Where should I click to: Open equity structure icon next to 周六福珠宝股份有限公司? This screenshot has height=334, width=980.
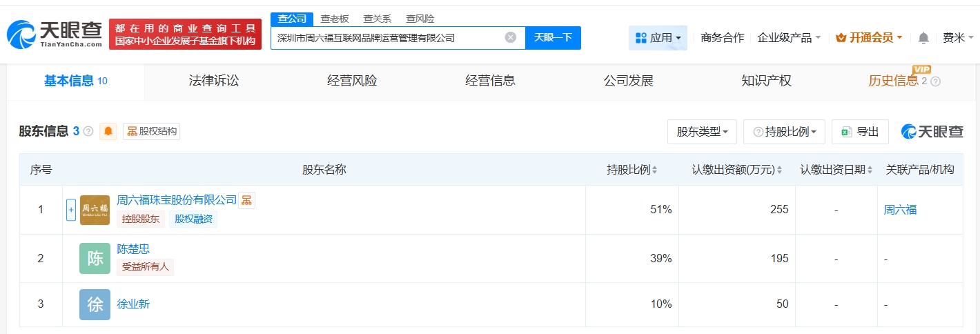(x=247, y=200)
